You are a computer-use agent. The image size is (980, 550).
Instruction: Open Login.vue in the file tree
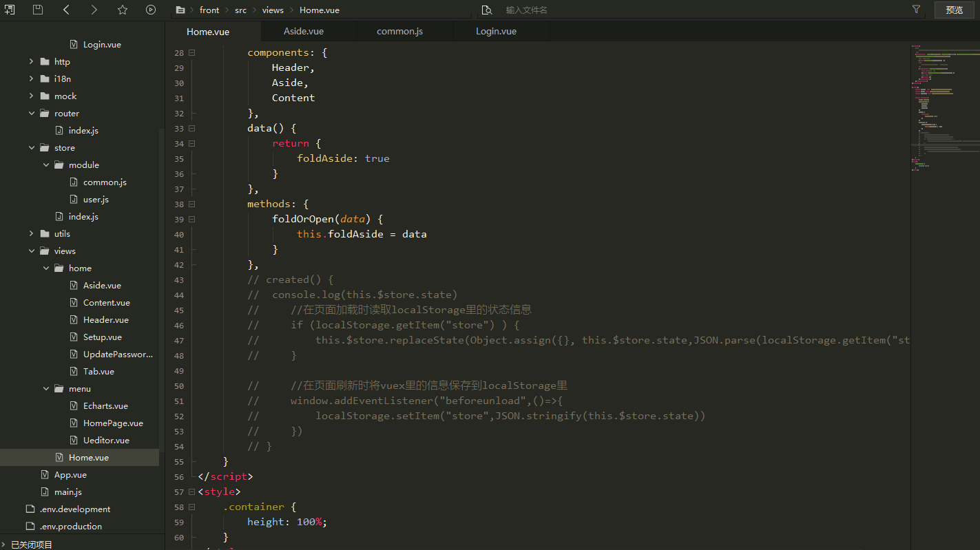coord(102,44)
